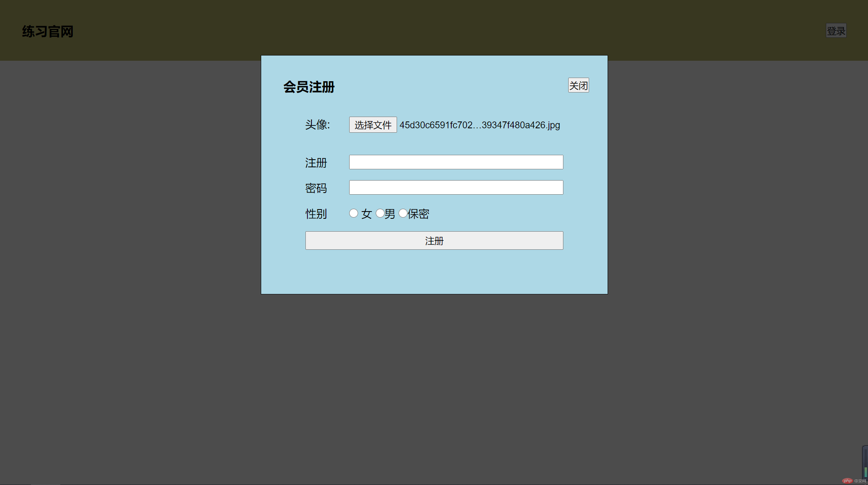Viewport: 868px width, 485px height.
Task: Open file picker via 选择文件 button
Action: [373, 125]
